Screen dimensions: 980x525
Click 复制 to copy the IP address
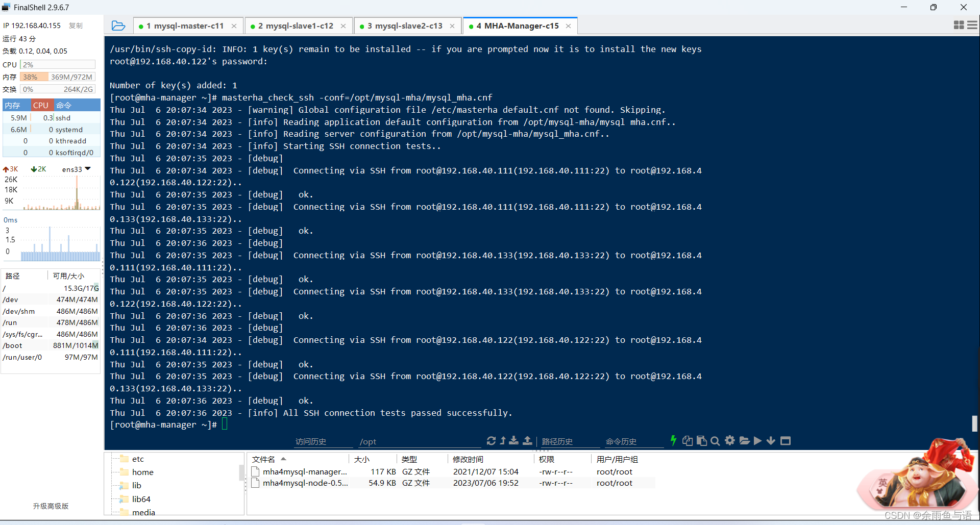coord(76,25)
